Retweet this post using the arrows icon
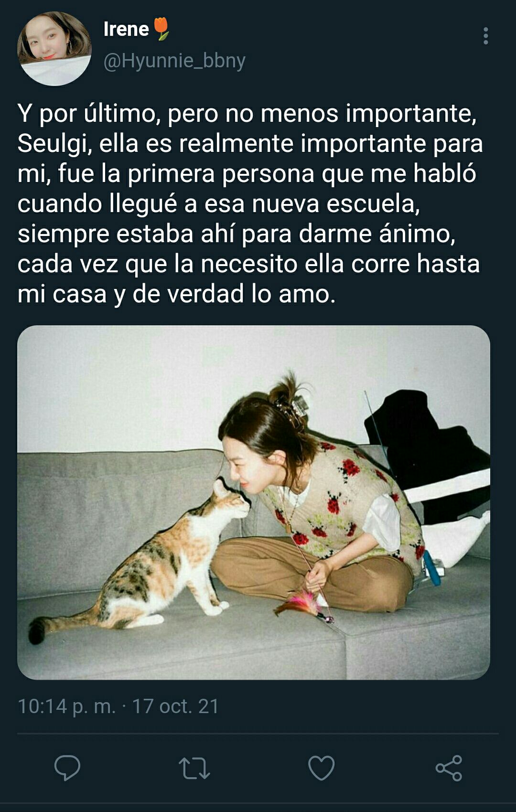This screenshot has width=516, height=812. (x=194, y=768)
